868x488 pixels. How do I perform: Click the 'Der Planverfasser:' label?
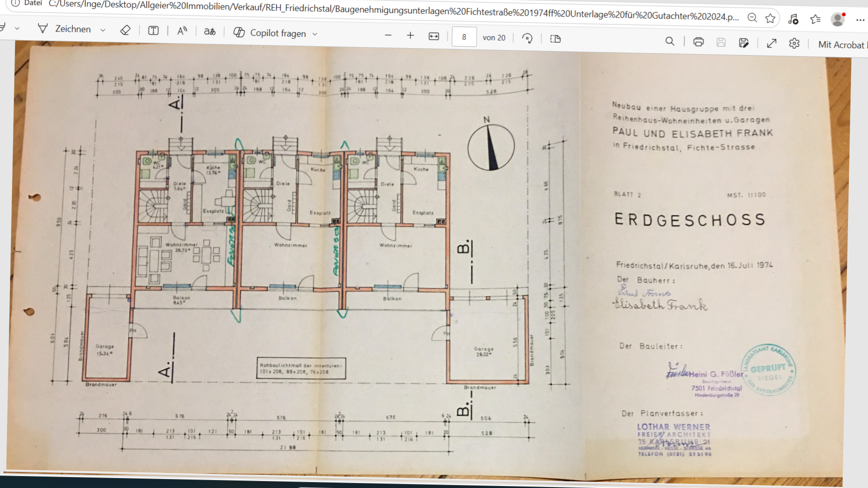(663, 413)
